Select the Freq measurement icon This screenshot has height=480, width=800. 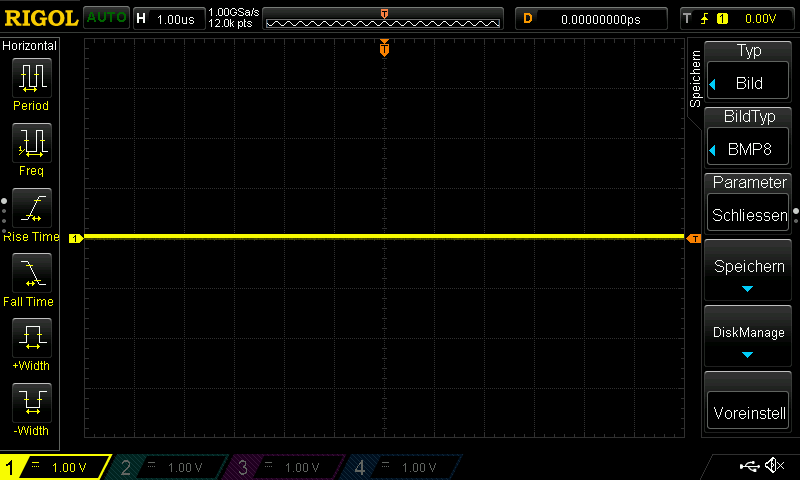[32, 142]
